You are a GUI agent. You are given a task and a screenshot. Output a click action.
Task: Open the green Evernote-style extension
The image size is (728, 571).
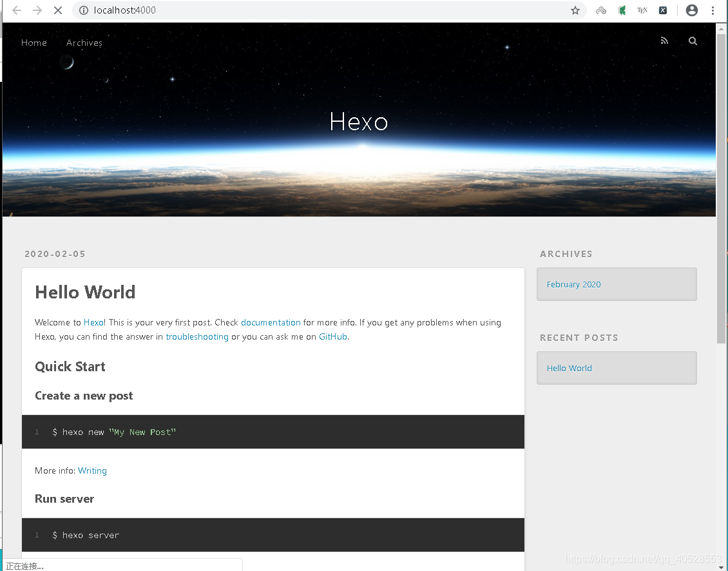click(x=622, y=10)
